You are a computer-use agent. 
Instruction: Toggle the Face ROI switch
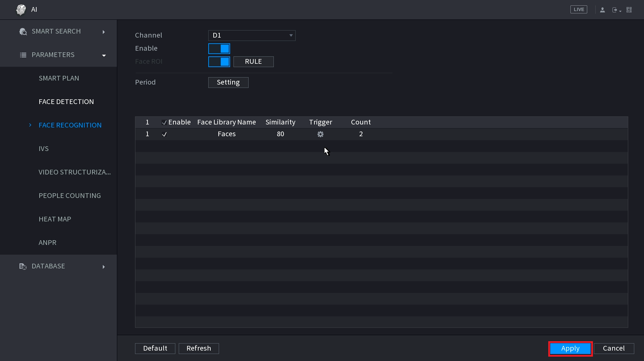click(219, 62)
